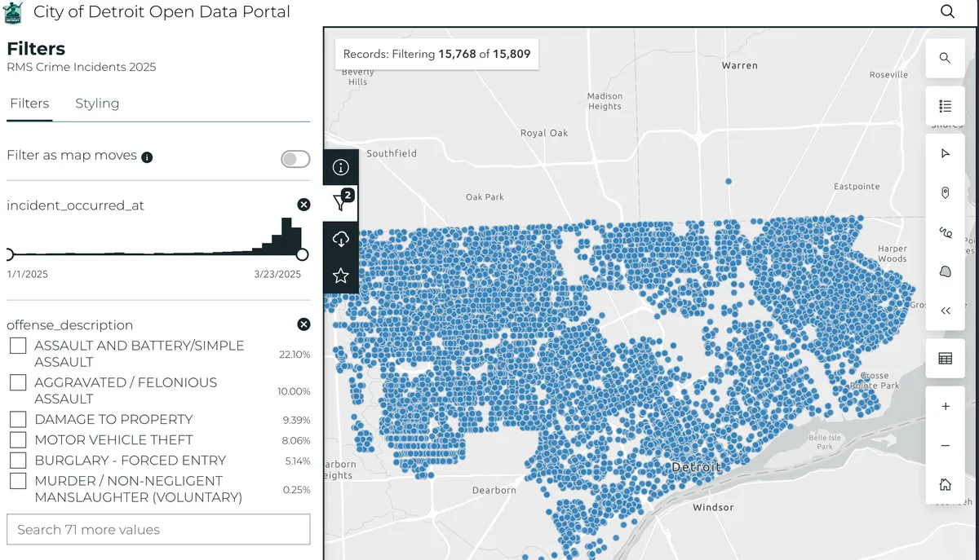Toggle the 'Filter as map moves' switch

click(295, 159)
